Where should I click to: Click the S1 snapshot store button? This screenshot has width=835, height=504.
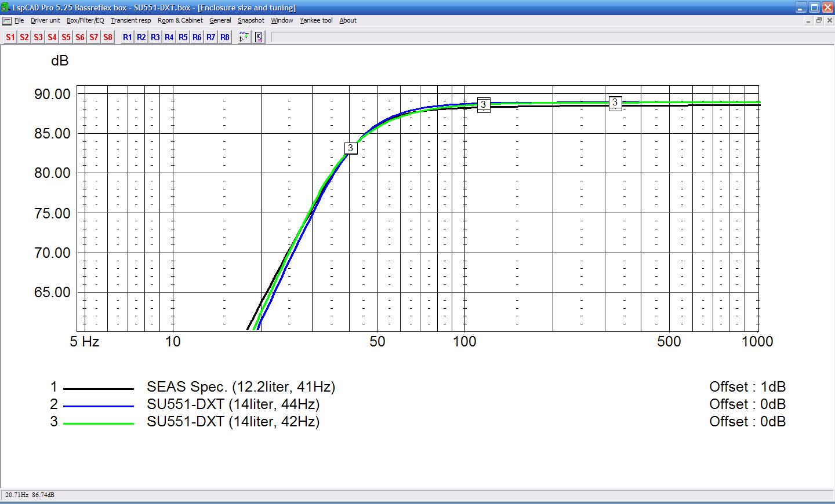point(10,37)
